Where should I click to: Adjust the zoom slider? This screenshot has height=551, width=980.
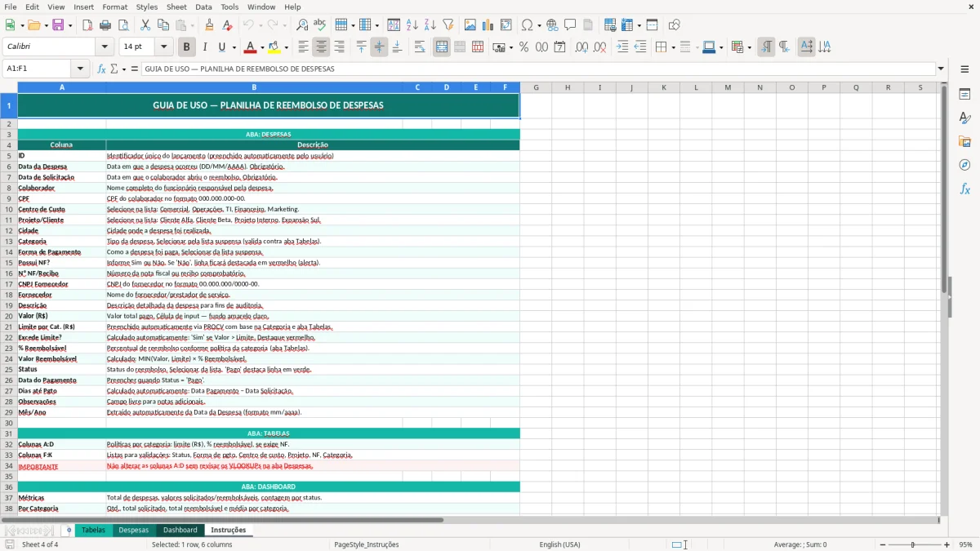[913, 544]
